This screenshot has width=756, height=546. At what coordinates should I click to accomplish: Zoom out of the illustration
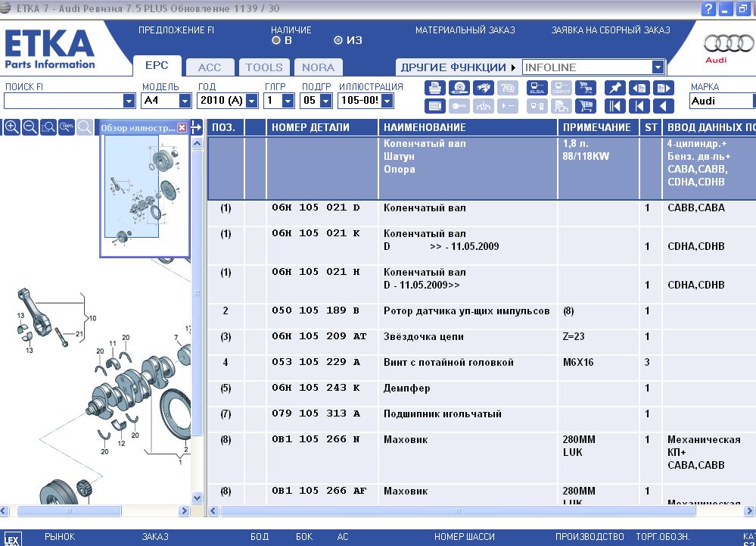click(30, 127)
